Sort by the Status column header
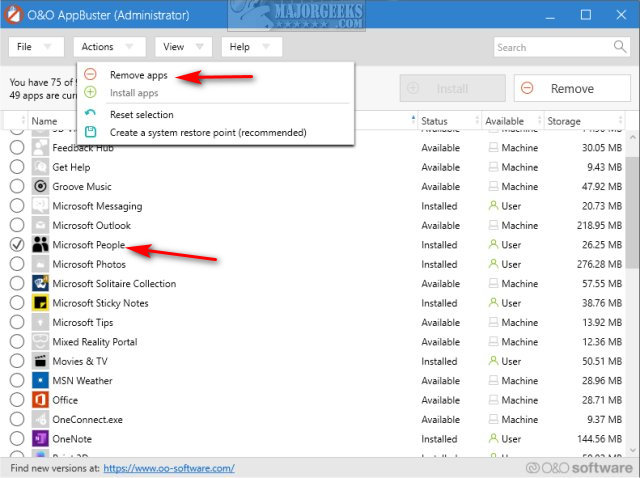Screen dimensions: 640x478 (x=449, y=121)
